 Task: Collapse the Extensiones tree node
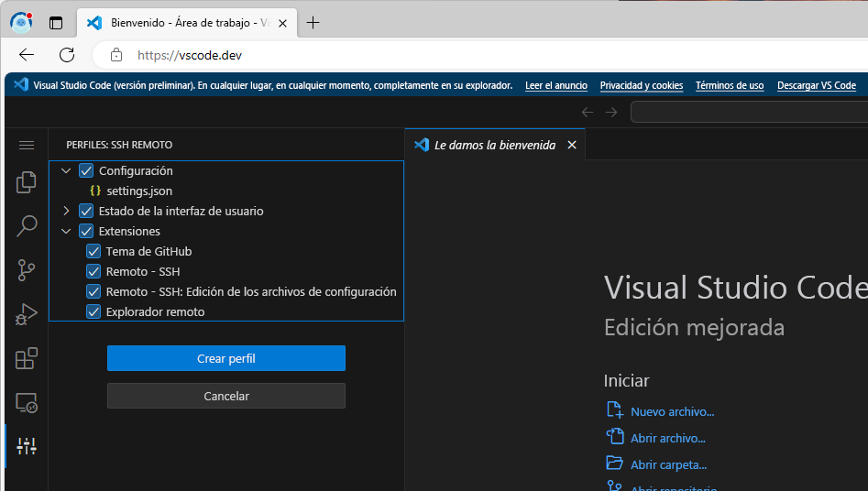[66, 231]
